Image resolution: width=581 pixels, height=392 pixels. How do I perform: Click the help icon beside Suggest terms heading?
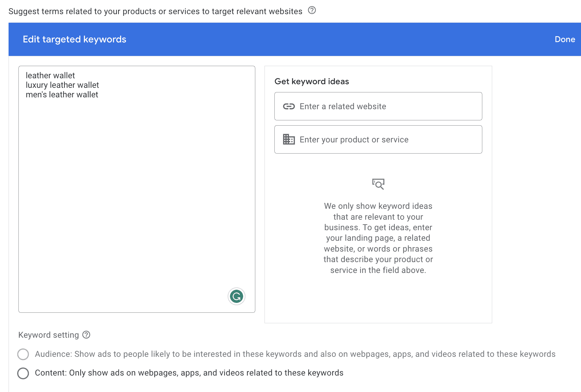click(312, 11)
